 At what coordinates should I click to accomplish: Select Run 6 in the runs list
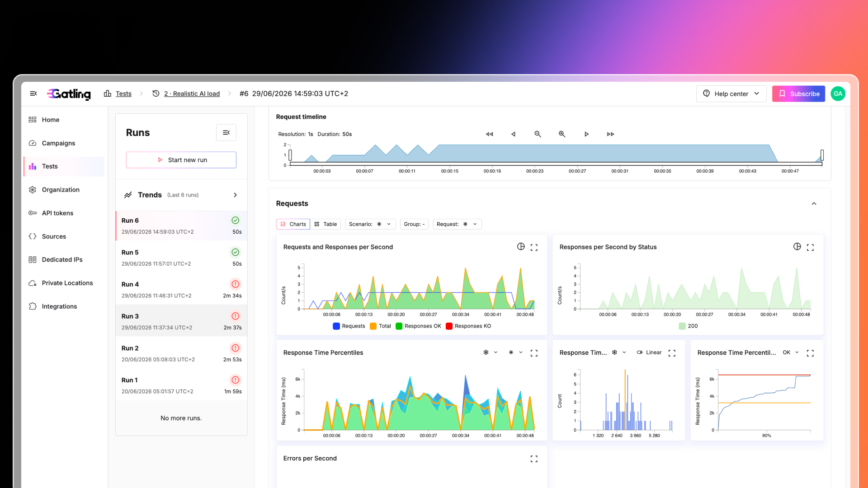click(181, 226)
